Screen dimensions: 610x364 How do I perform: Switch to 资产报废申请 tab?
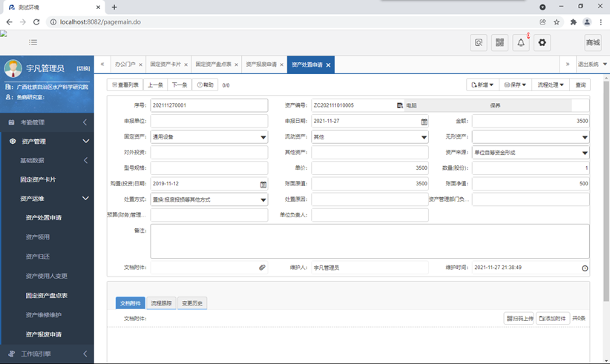(261, 64)
